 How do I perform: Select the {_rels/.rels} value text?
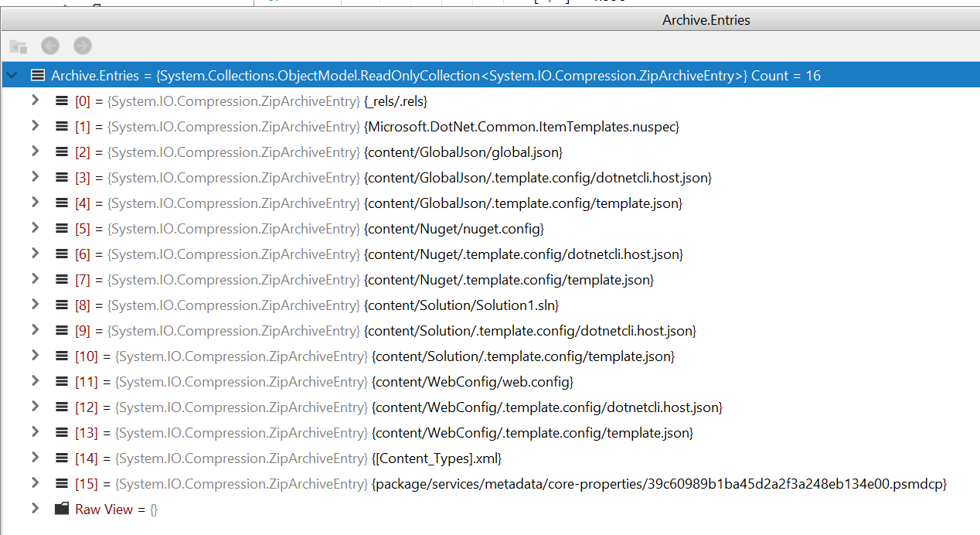pos(396,101)
